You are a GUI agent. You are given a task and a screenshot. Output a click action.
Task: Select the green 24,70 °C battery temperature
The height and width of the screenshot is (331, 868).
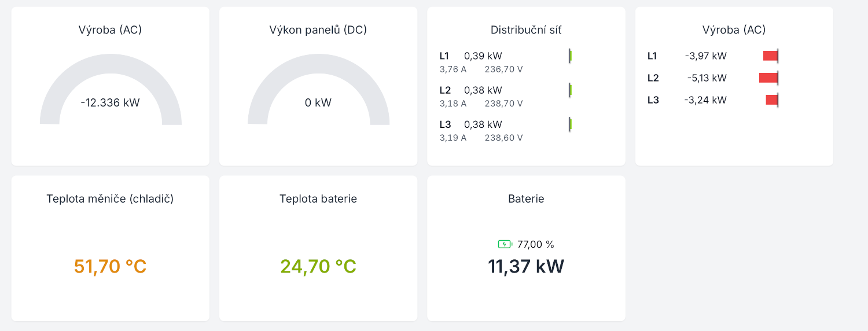pyautogui.click(x=318, y=267)
